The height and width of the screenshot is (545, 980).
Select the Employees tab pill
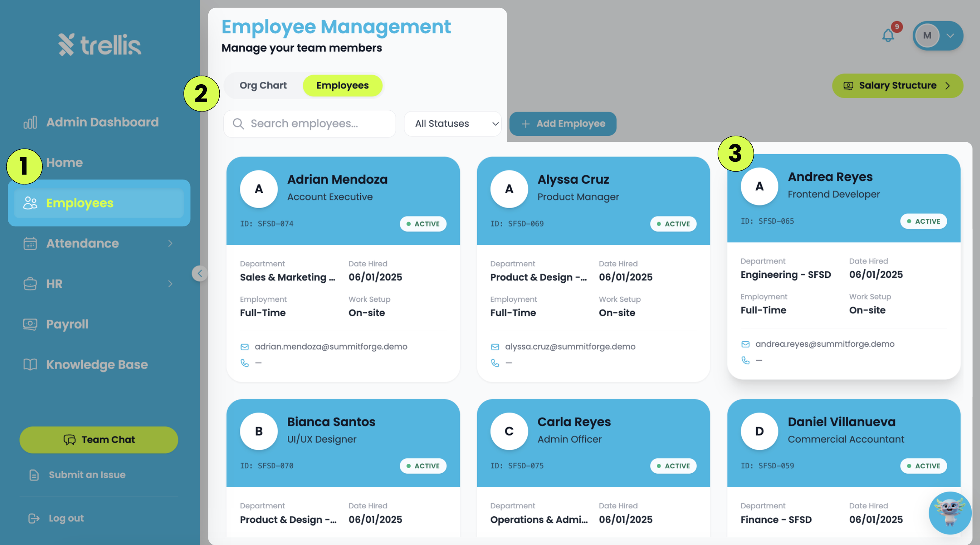pyautogui.click(x=343, y=85)
